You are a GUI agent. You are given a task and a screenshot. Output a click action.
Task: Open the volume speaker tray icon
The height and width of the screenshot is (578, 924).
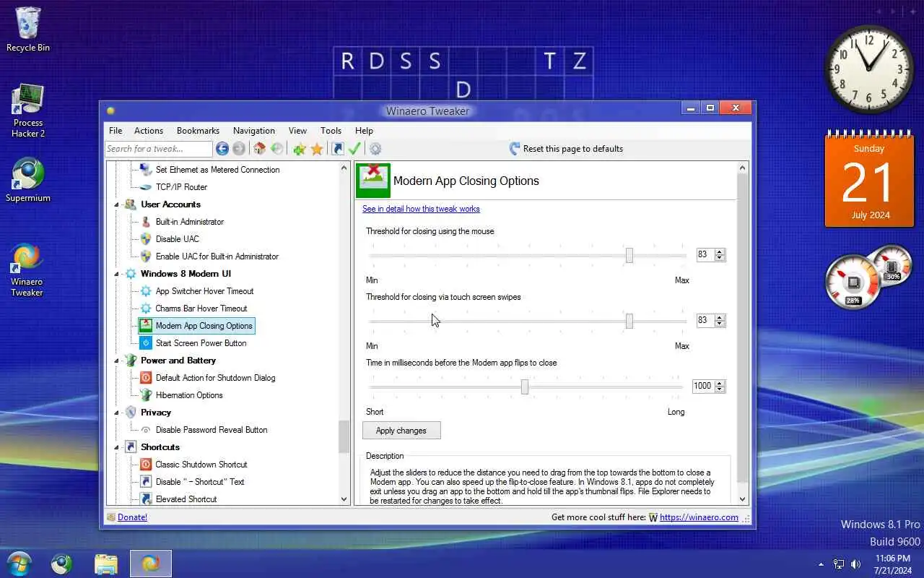tap(856, 564)
